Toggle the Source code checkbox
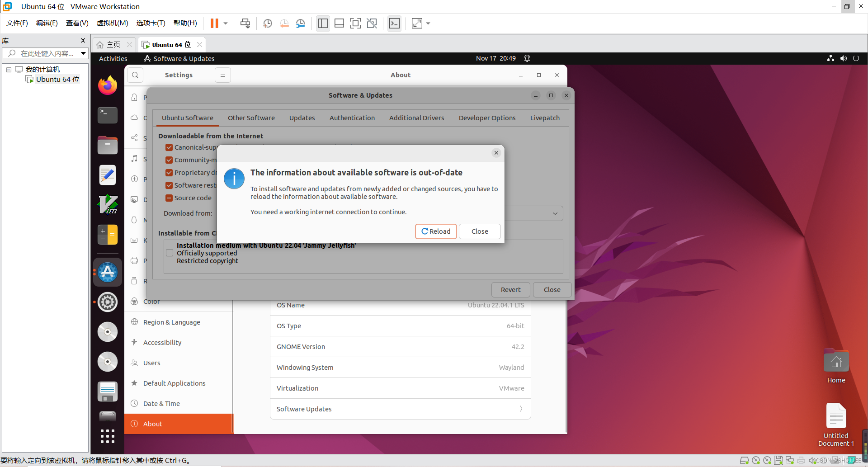 169,198
